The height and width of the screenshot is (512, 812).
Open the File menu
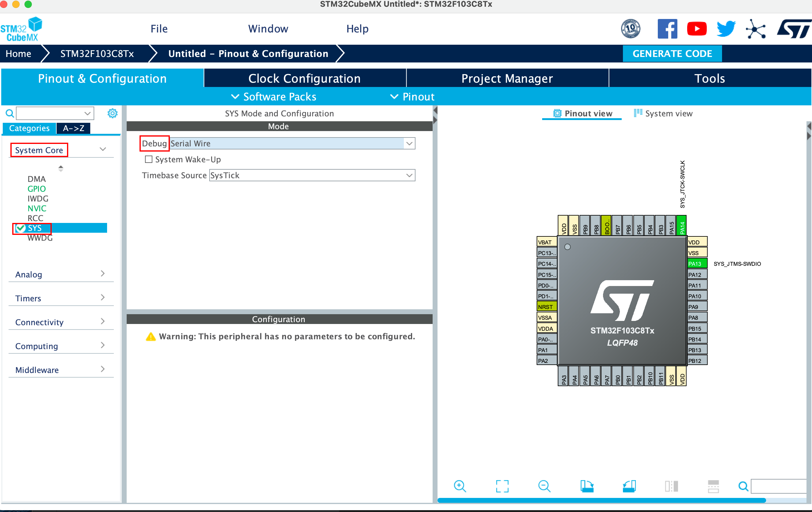(x=159, y=29)
